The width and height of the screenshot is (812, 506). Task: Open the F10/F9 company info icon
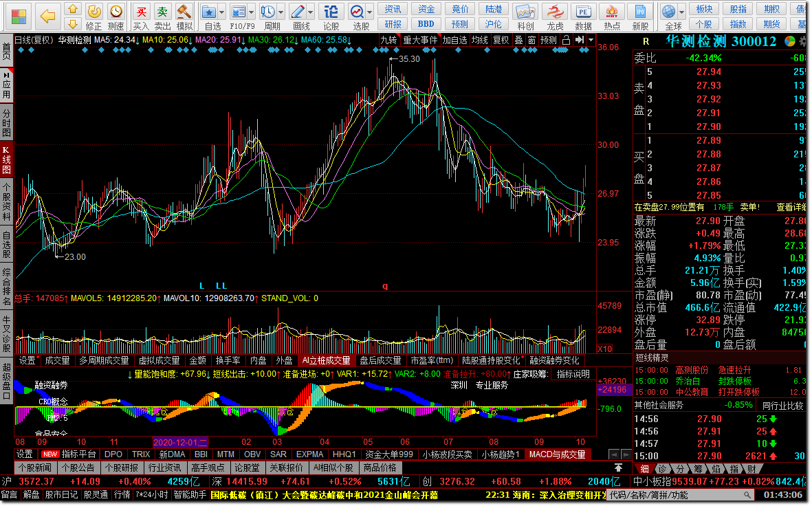click(x=239, y=12)
